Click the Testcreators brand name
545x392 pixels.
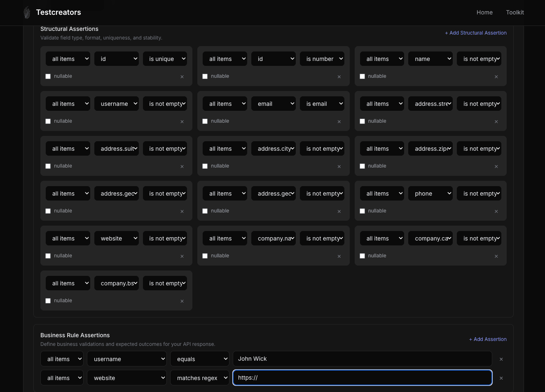(x=58, y=12)
